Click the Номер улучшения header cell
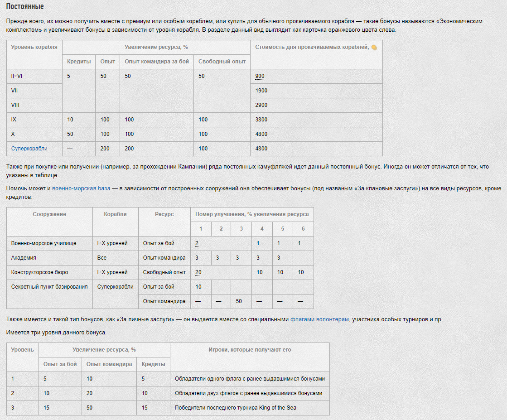This screenshot has width=507, height=420. coord(252,214)
